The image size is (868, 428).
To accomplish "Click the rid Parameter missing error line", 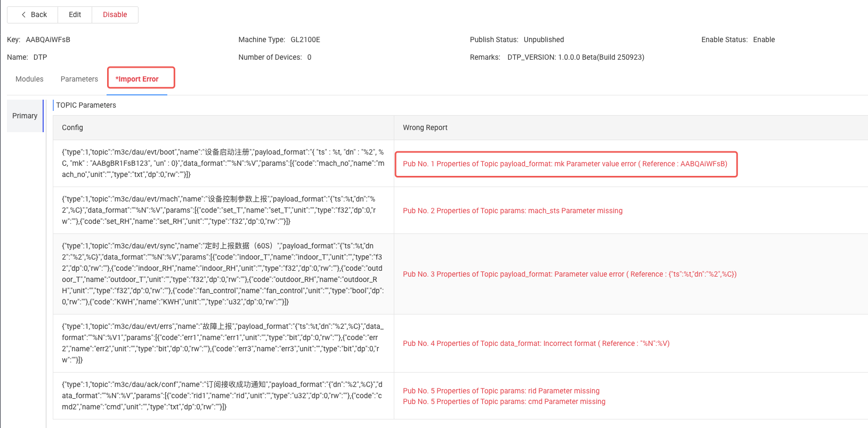I will (501, 391).
